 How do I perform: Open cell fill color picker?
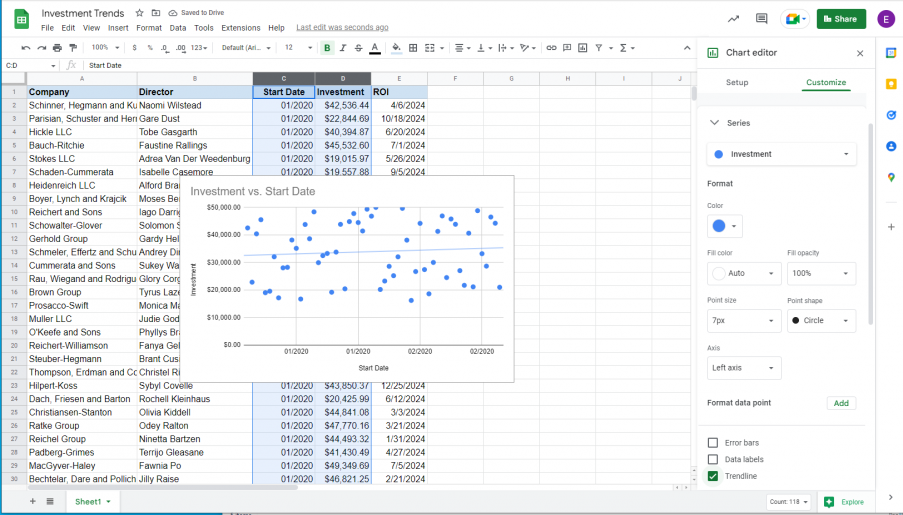point(396,48)
